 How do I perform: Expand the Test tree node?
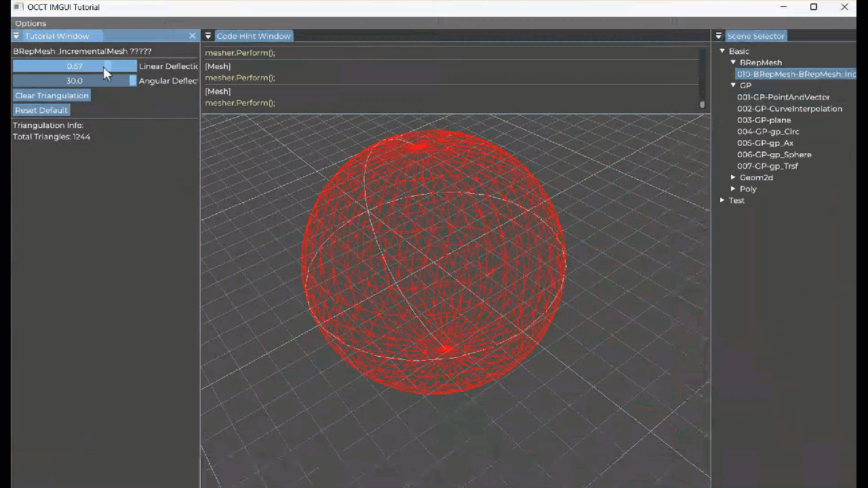tap(722, 201)
